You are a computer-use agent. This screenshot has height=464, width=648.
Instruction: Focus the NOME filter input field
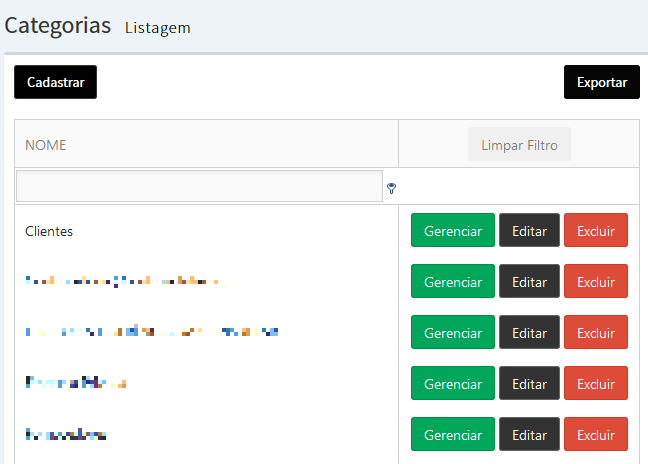tap(199, 186)
